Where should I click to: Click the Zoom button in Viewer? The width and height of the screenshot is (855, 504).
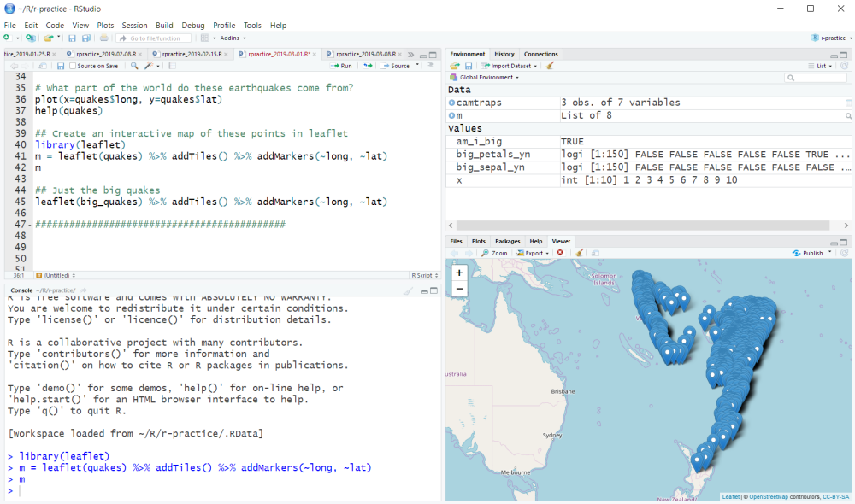pos(494,253)
